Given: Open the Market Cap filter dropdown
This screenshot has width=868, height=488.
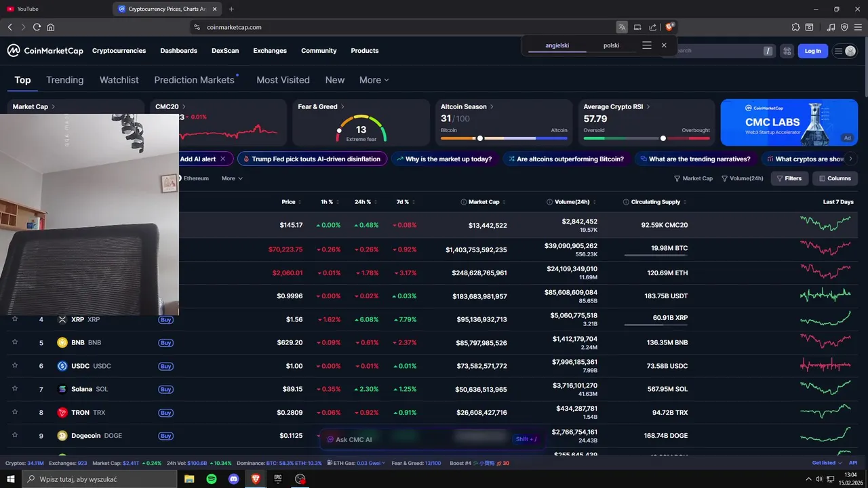Looking at the screenshot, I should point(693,178).
